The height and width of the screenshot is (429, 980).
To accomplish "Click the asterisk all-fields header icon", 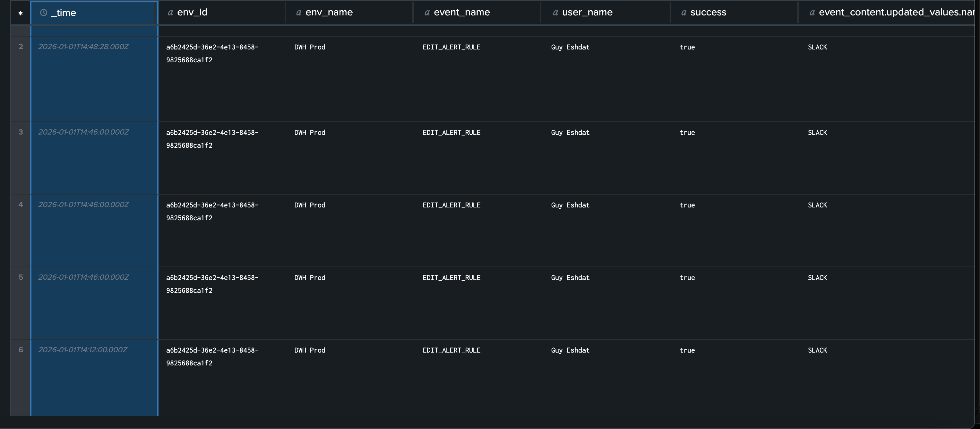I will [21, 13].
